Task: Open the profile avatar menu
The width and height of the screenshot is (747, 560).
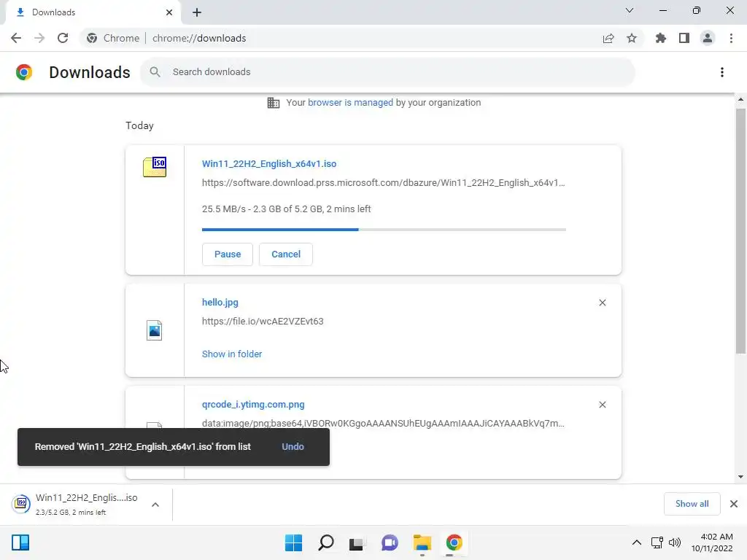Action: coord(708,38)
